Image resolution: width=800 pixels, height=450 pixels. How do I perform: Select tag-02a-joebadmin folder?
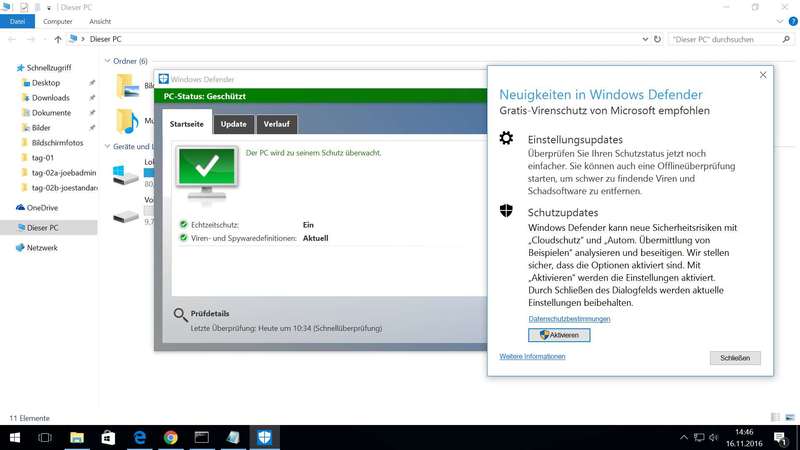pos(64,173)
